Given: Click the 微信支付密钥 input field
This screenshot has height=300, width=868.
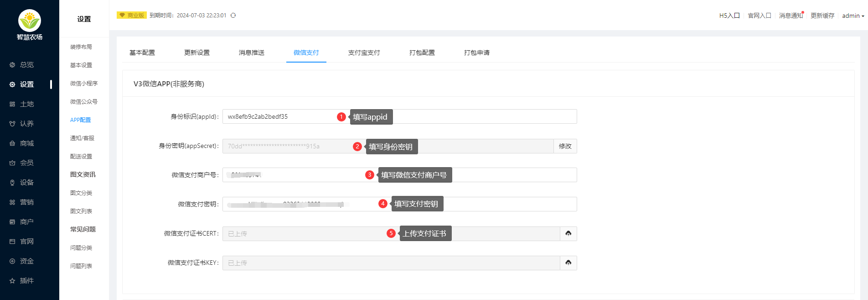Looking at the screenshot, I should tap(400, 204).
